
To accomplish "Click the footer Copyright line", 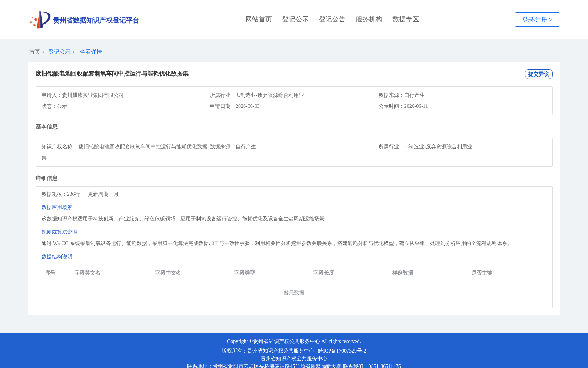I will 294,341.
